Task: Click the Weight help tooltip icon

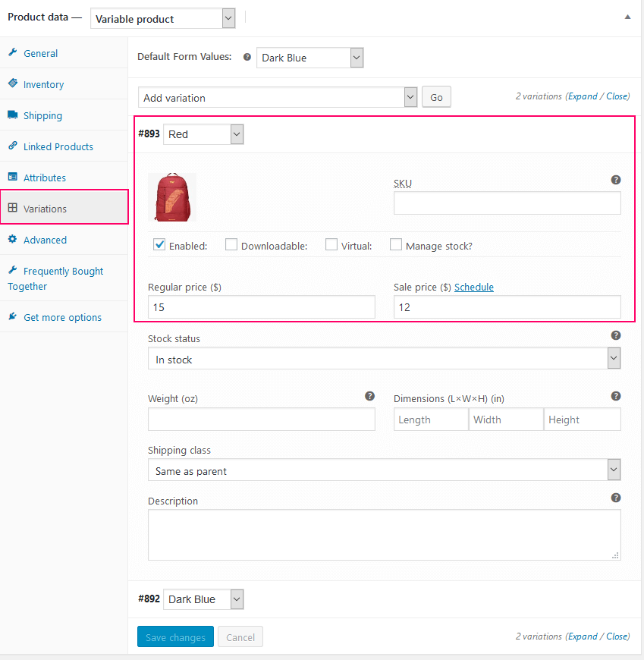Action: pyautogui.click(x=369, y=396)
